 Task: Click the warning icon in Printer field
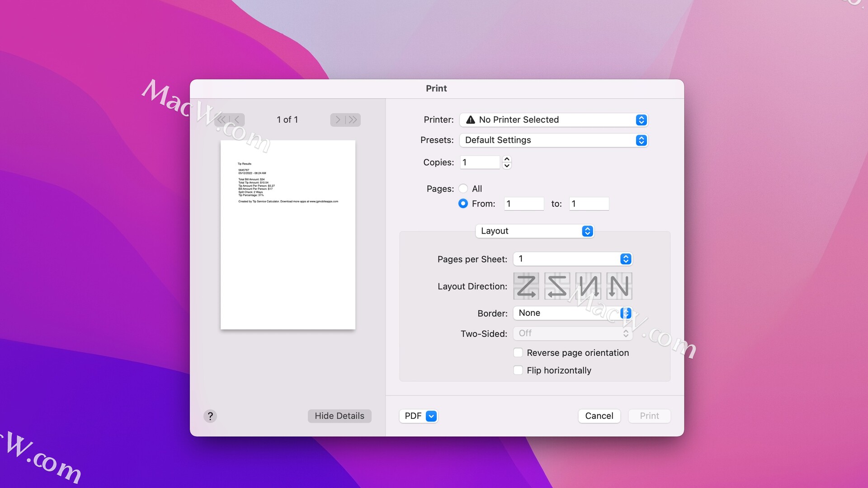click(x=471, y=120)
